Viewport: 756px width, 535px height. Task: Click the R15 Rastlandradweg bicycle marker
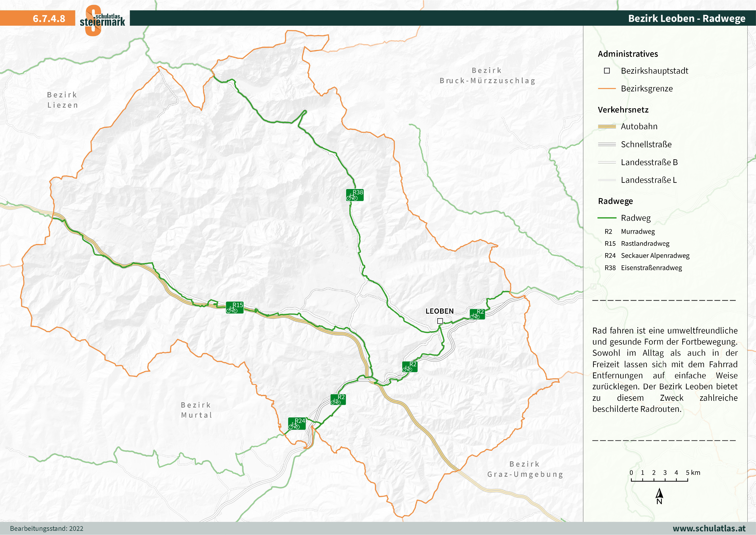pyautogui.click(x=234, y=308)
